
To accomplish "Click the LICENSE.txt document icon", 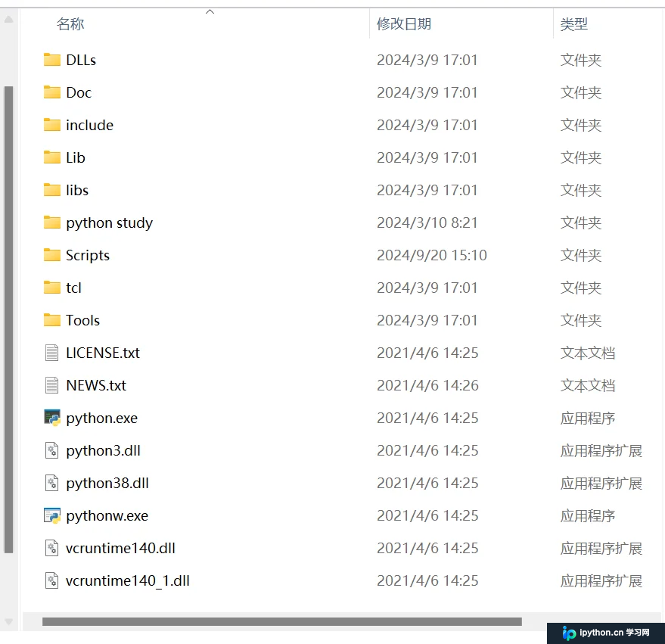I will (x=51, y=353).
